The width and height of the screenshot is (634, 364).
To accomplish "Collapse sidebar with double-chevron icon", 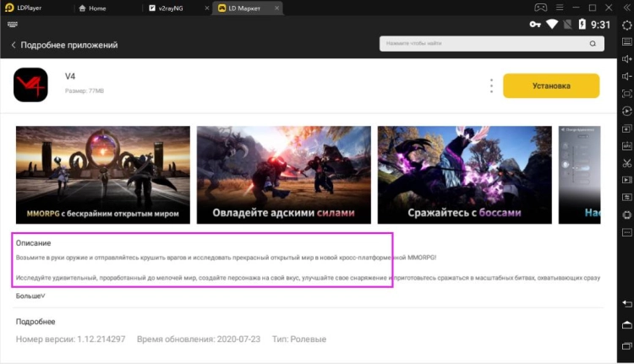I will tap(626, 8).
